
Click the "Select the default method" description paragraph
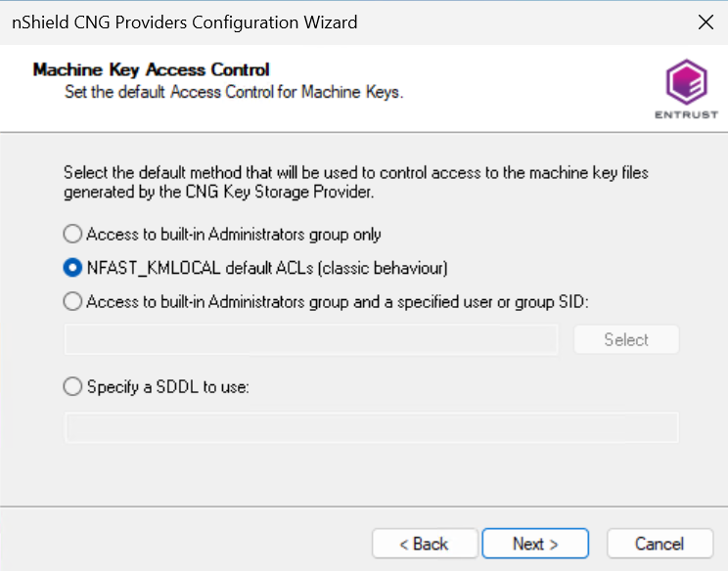355,182
